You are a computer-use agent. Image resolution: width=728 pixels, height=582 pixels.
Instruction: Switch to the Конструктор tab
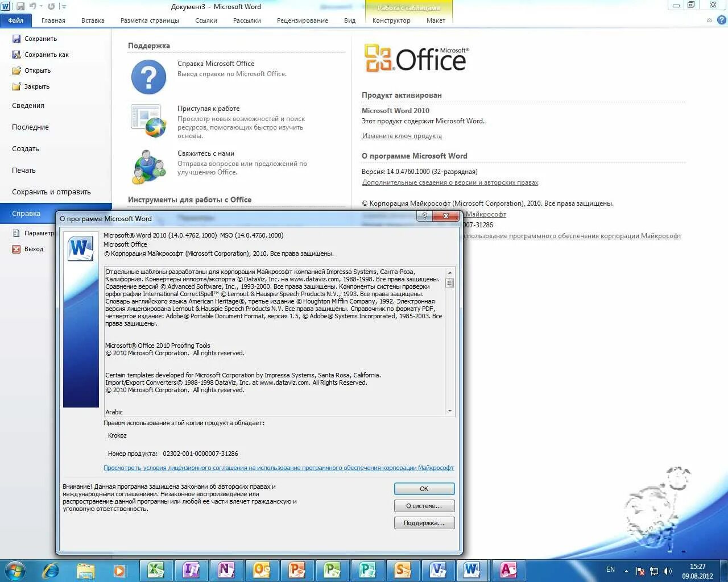(x=391, y=20)
